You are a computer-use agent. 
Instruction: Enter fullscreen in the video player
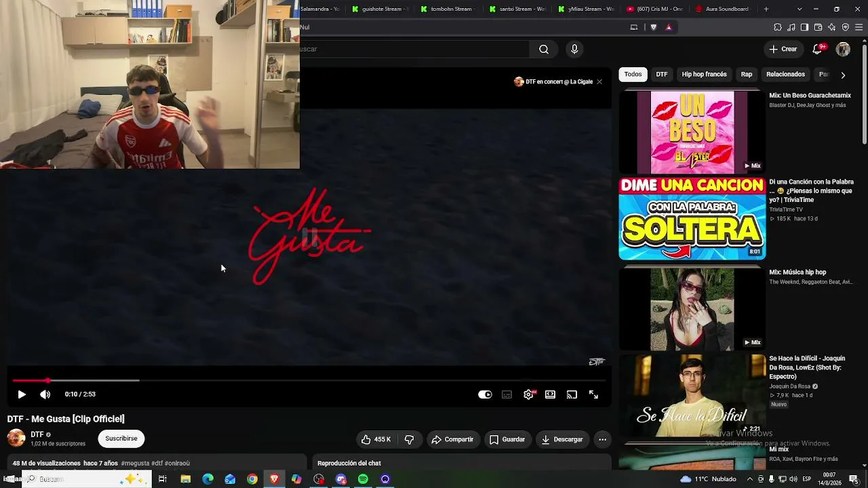click(593, 394)
